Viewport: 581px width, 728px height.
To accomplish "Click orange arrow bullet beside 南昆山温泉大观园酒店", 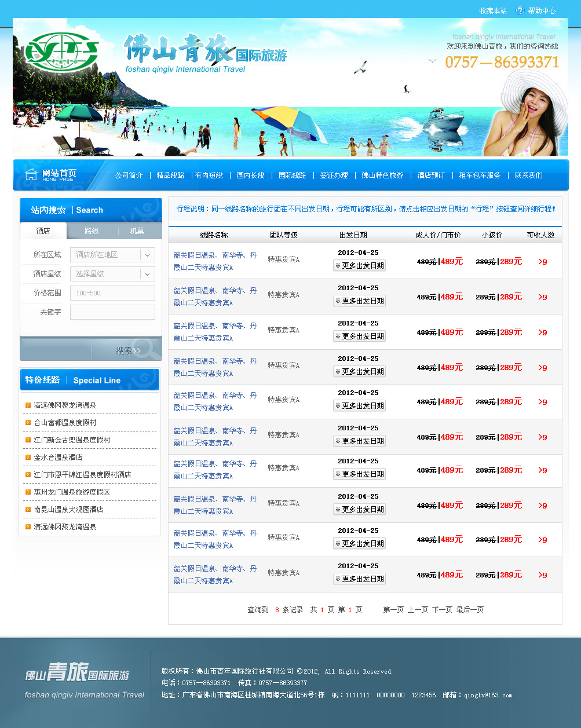I will 28,510.
